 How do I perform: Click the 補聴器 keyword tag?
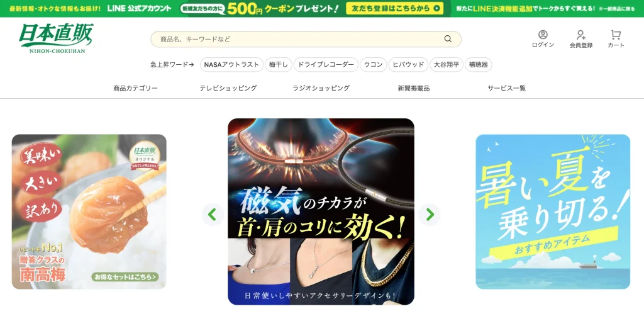(x=478, y=64)
